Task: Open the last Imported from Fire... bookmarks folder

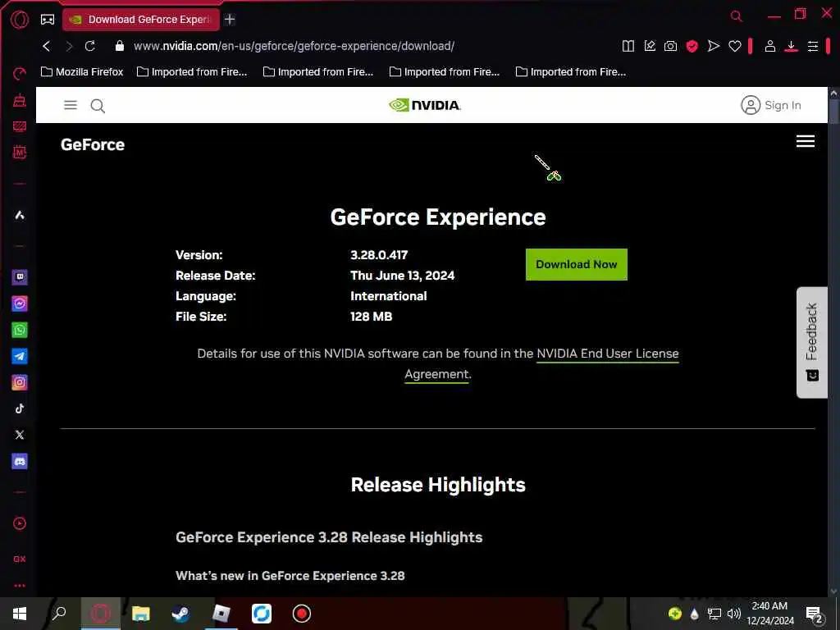Action: coord(571,72)
